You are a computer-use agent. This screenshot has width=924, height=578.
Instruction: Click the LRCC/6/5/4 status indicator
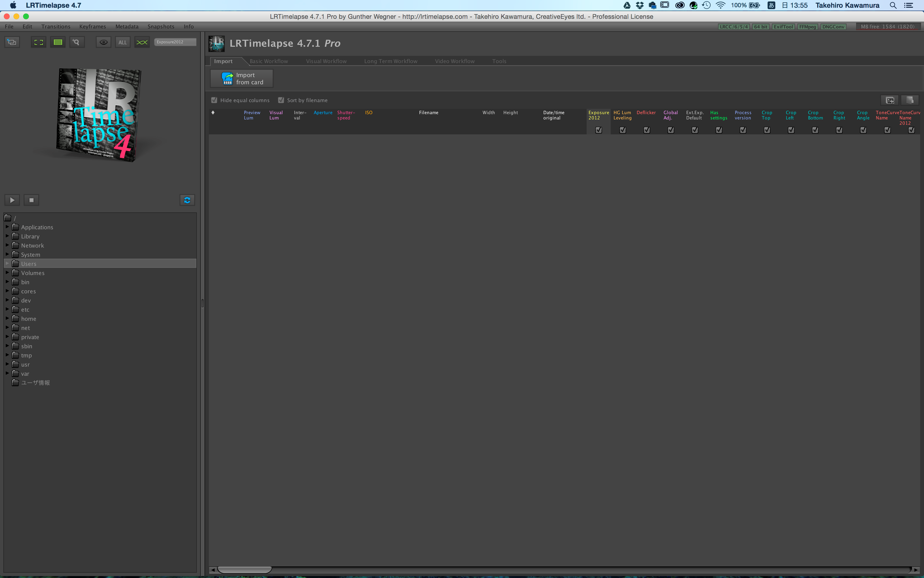[733, 27]
